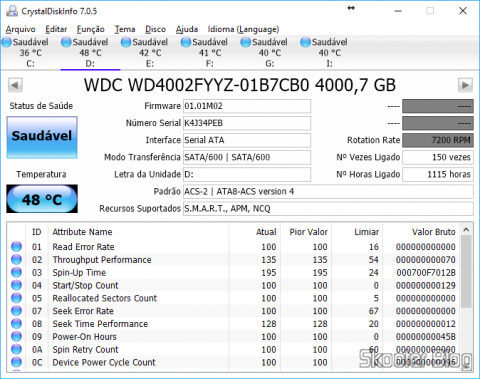Click status orb for Device Power Cycle Count

[x=16, y=362]
